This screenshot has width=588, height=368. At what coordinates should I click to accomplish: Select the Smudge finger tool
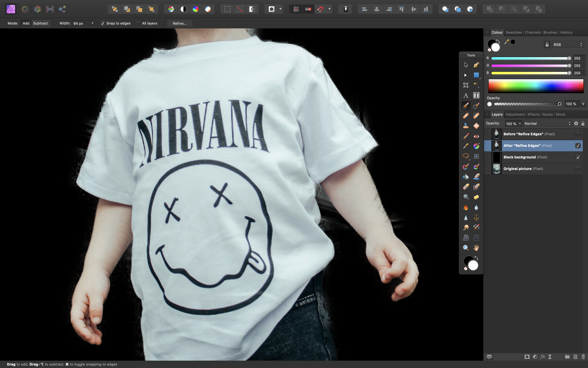click(466, 227)
